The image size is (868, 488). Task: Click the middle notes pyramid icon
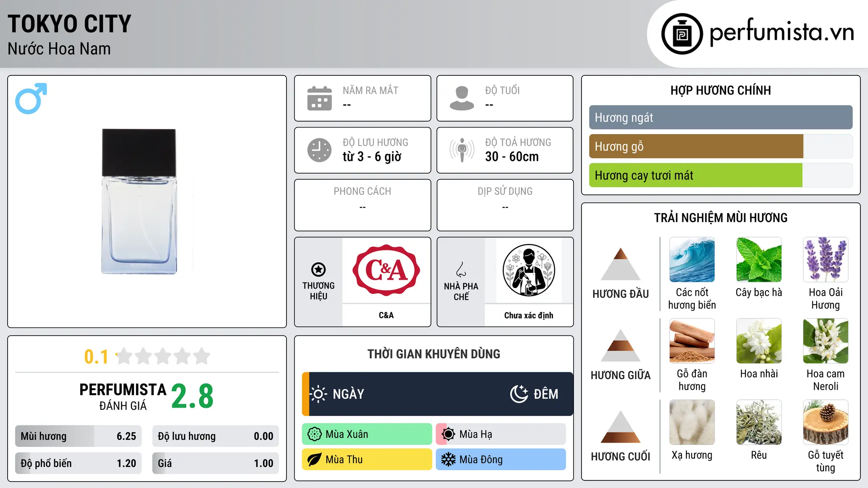click(x=620, y=345)
